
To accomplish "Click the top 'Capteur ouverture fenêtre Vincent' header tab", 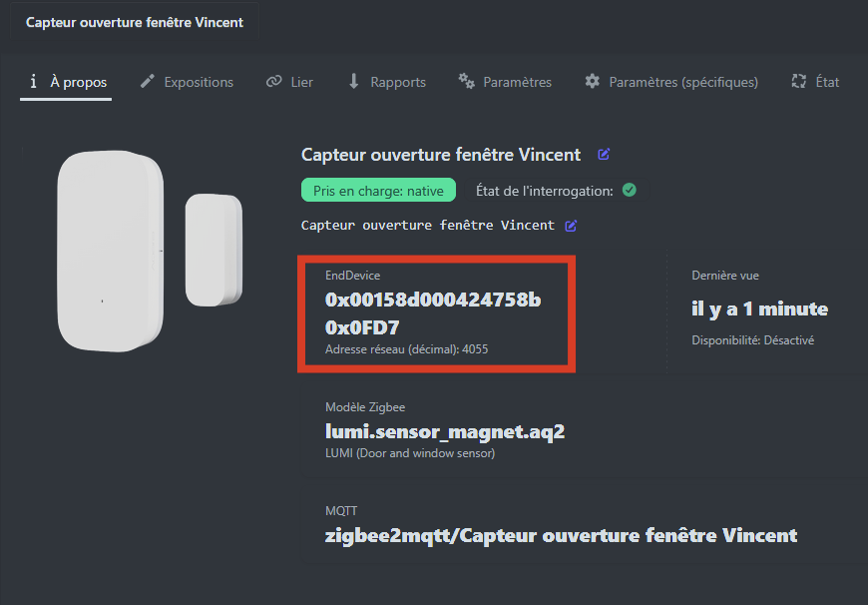I will pos(135,22).
